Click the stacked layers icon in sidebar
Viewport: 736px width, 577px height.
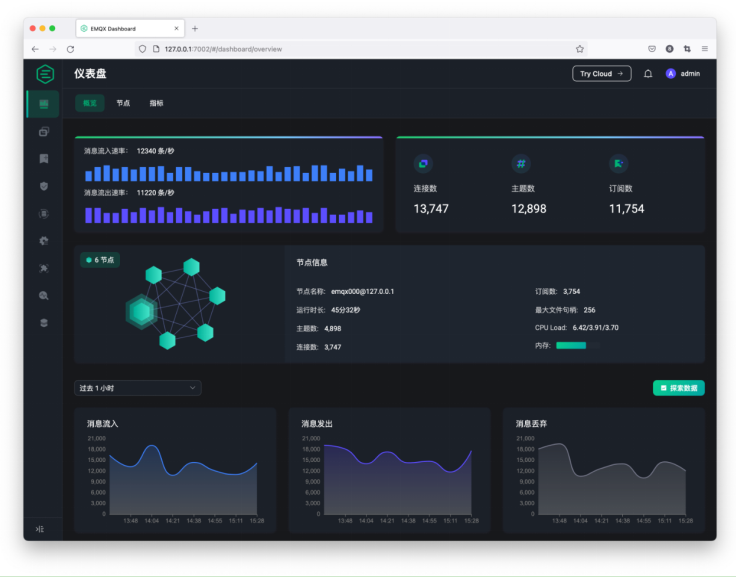click(x=43, y=323)
